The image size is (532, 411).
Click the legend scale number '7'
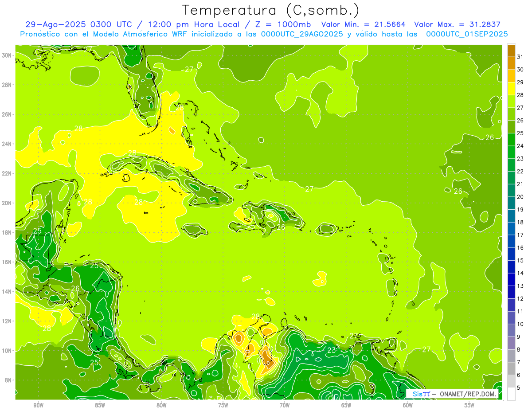pyautogui.click(x=519, y=362)
